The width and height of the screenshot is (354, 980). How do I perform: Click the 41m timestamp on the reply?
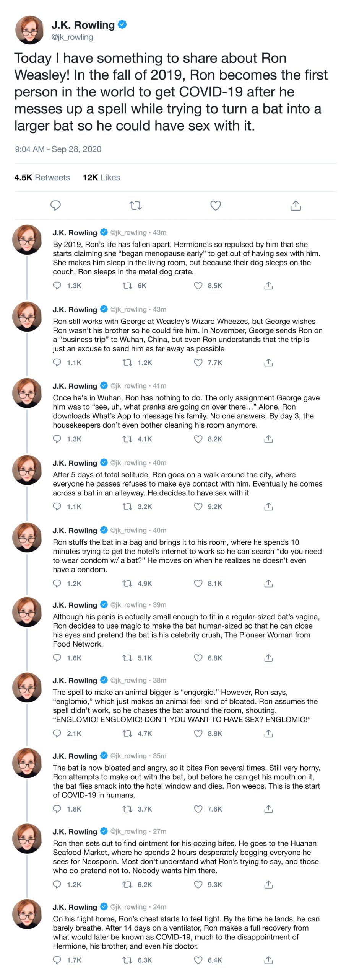(159, 385)
